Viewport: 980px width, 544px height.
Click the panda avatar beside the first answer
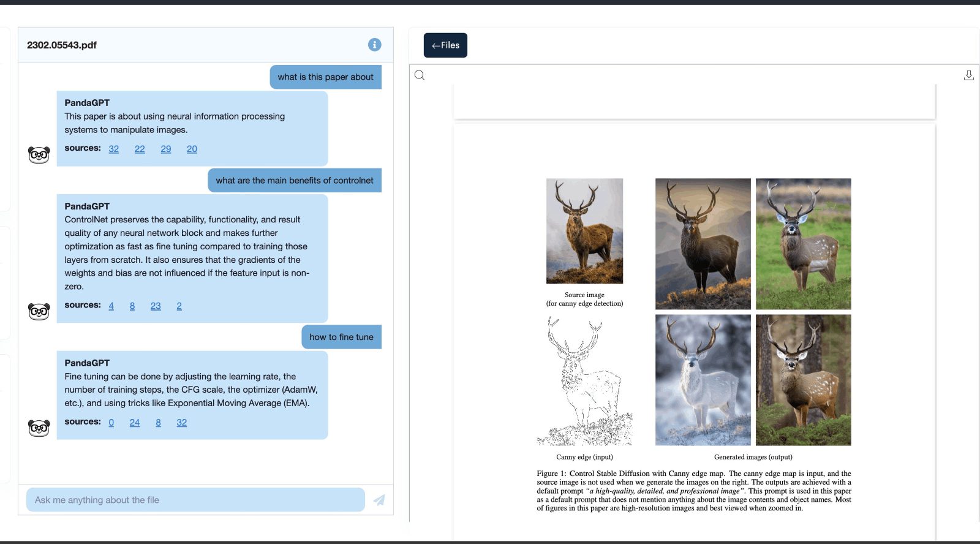pyautogui.click(x=39, y=154)
